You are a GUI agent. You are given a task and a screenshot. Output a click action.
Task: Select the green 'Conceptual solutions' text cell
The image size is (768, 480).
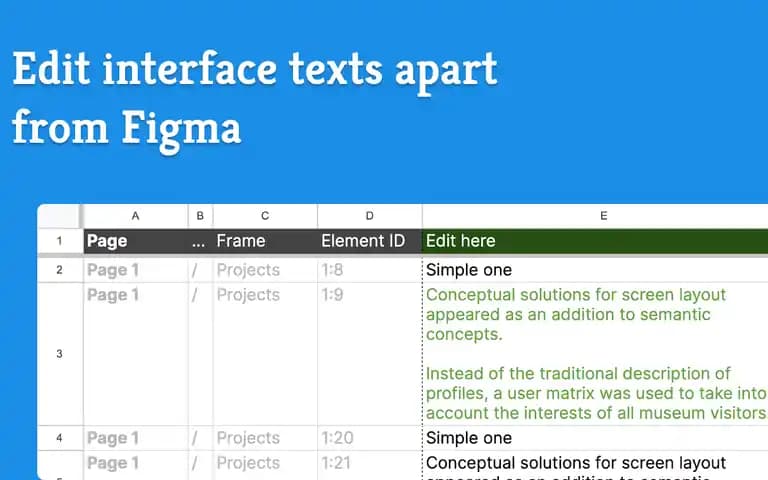(x=595, y=354)
